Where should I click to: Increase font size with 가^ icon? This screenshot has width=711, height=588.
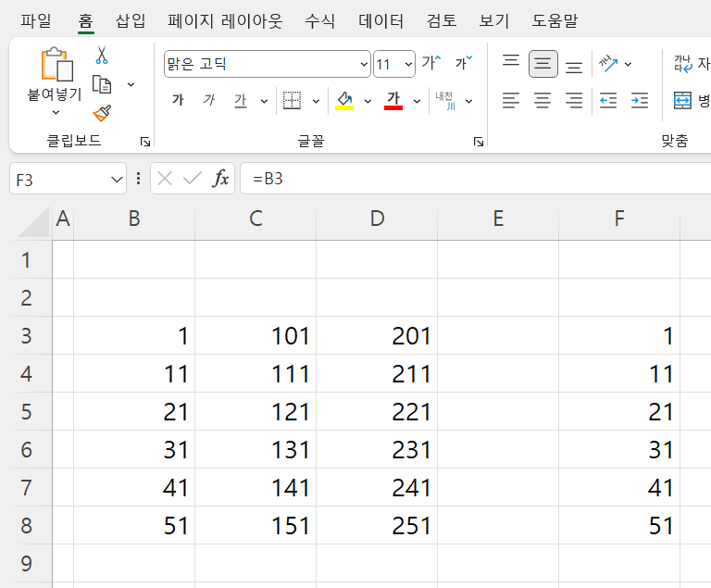pyautogui.click(x=431, y=63)
